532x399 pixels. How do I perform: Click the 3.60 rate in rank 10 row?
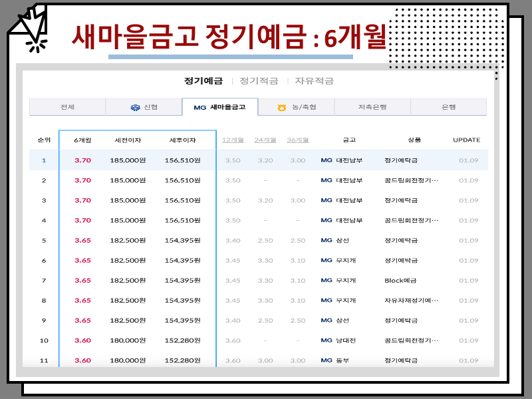tap(82, 340)
